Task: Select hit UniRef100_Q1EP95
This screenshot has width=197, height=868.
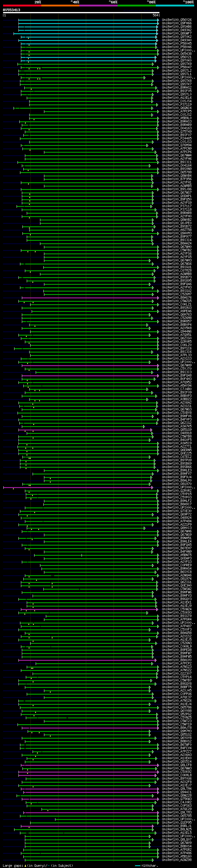Action: click(x=177, y=823)
